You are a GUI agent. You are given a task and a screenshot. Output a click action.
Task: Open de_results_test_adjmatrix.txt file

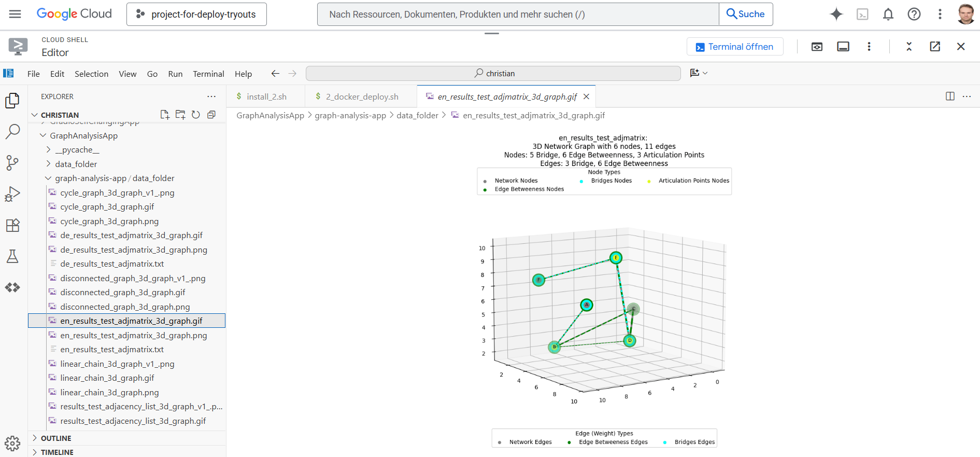coord(112,264)
